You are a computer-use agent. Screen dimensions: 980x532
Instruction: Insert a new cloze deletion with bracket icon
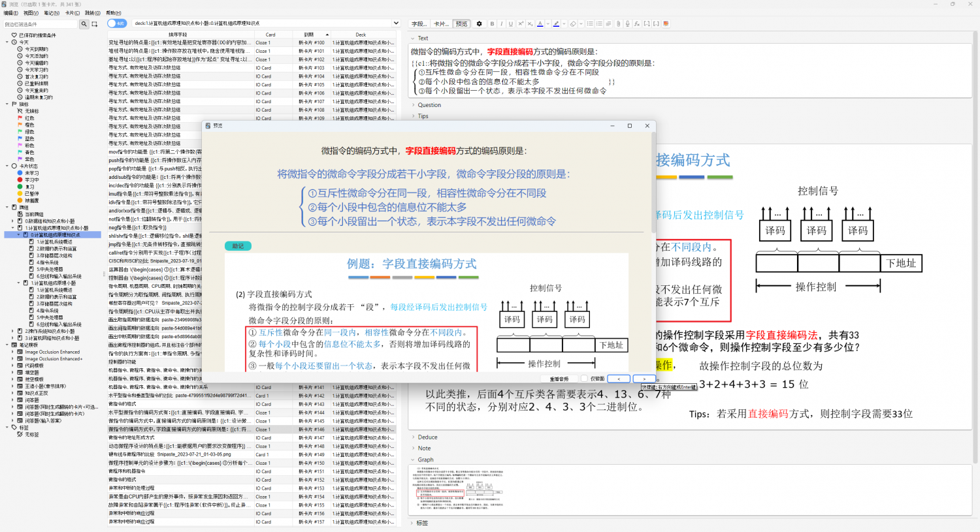coord(647,23)
